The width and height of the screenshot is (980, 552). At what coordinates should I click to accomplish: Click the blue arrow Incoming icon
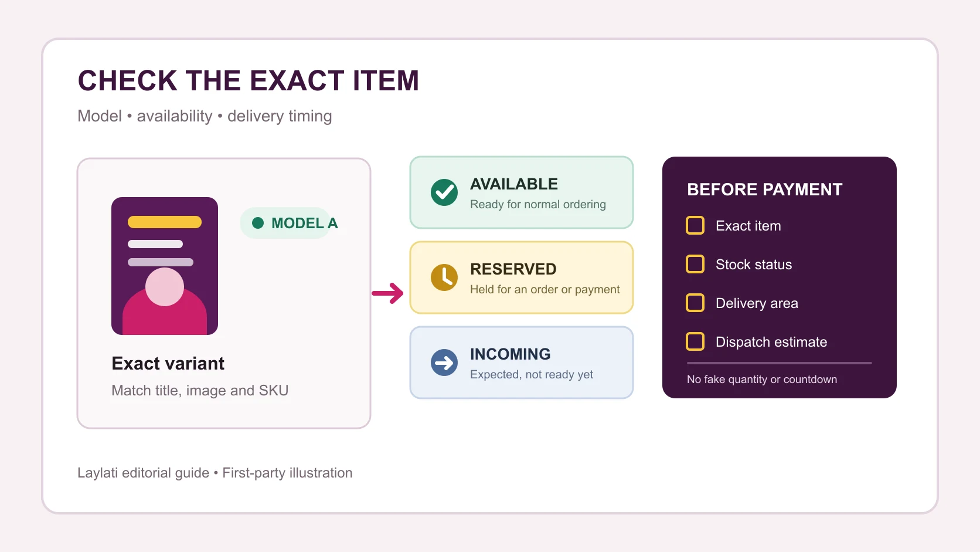(x=444, y=363)
